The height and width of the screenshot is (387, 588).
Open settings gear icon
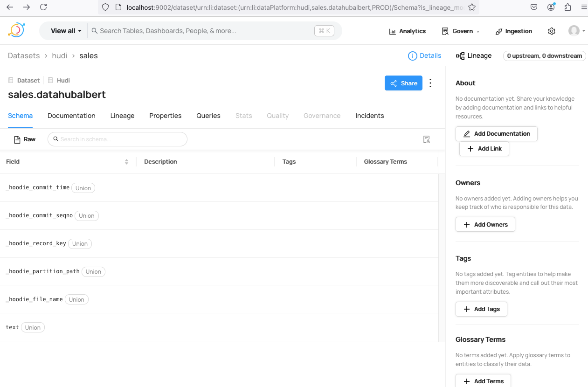click(552, 31)
